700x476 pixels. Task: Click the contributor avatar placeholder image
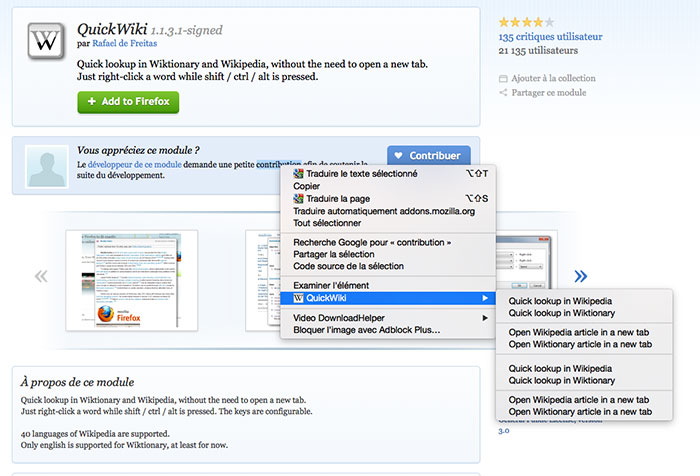pyautogui.click(x=47, y=167)
